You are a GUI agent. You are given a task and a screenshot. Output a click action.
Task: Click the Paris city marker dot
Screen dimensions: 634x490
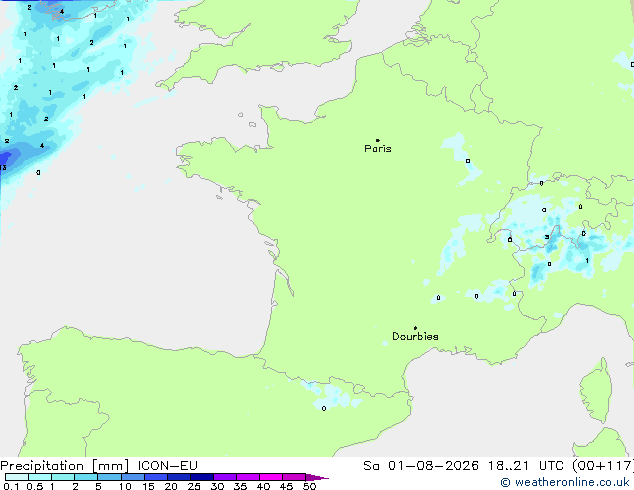pyautogui.click(x=378, y=140)
